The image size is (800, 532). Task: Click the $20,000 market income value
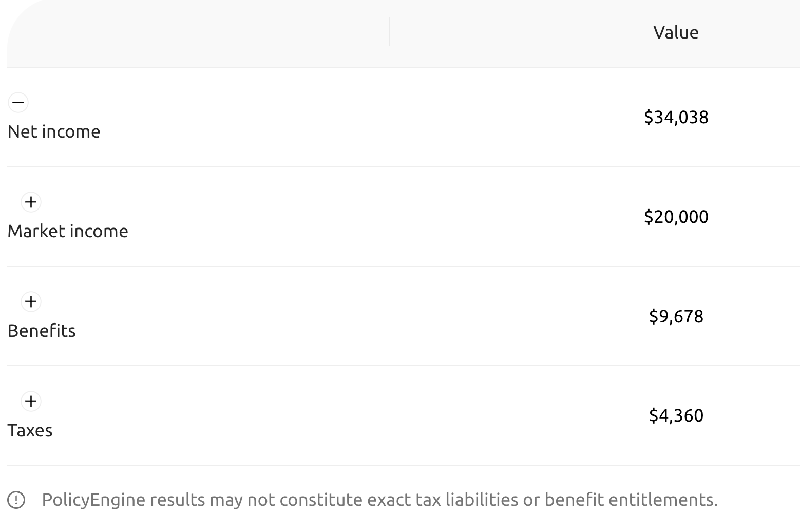point(677,217)
